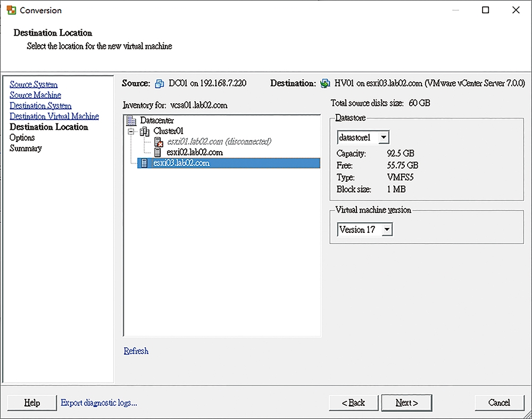Go to the Source Machine step
Image resolution: width=532 pixels, height=419 pixels.
(x=35, y=95)
